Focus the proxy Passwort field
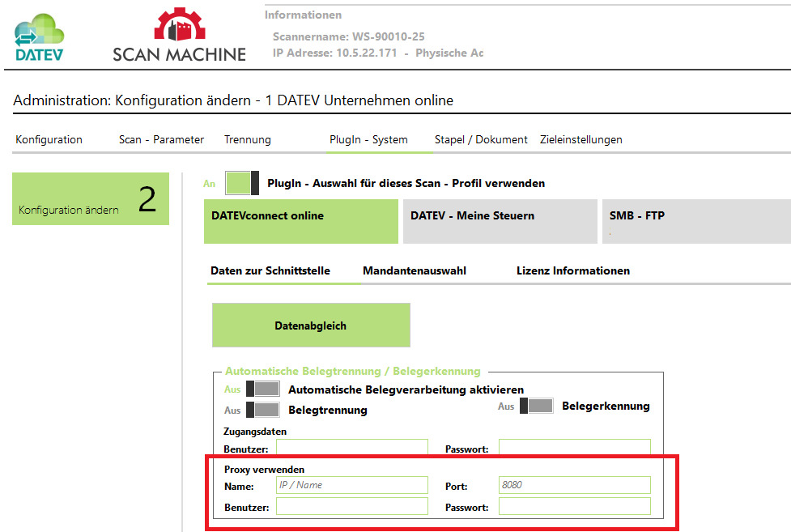 pos(575,506)
